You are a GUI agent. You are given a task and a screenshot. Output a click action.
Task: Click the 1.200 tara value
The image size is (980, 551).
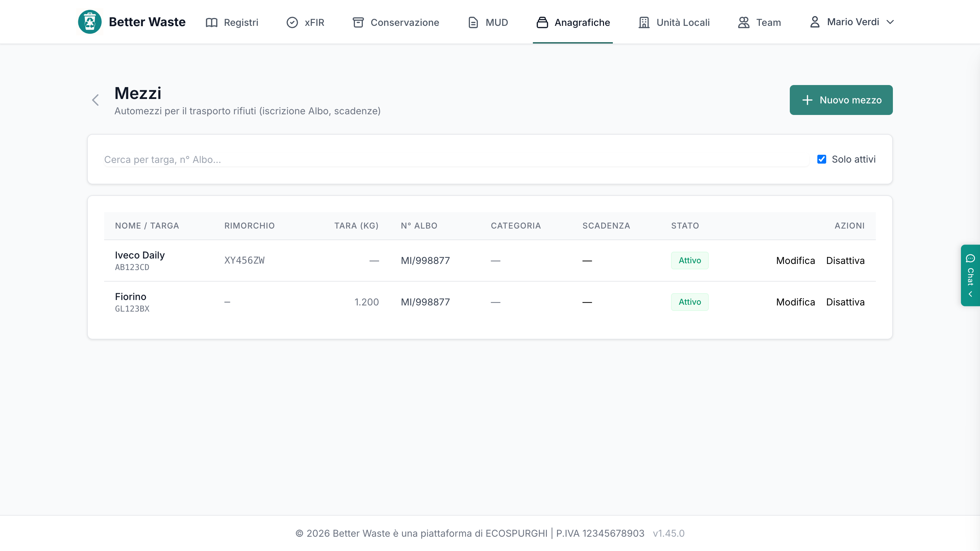click(x=366, y=302)
